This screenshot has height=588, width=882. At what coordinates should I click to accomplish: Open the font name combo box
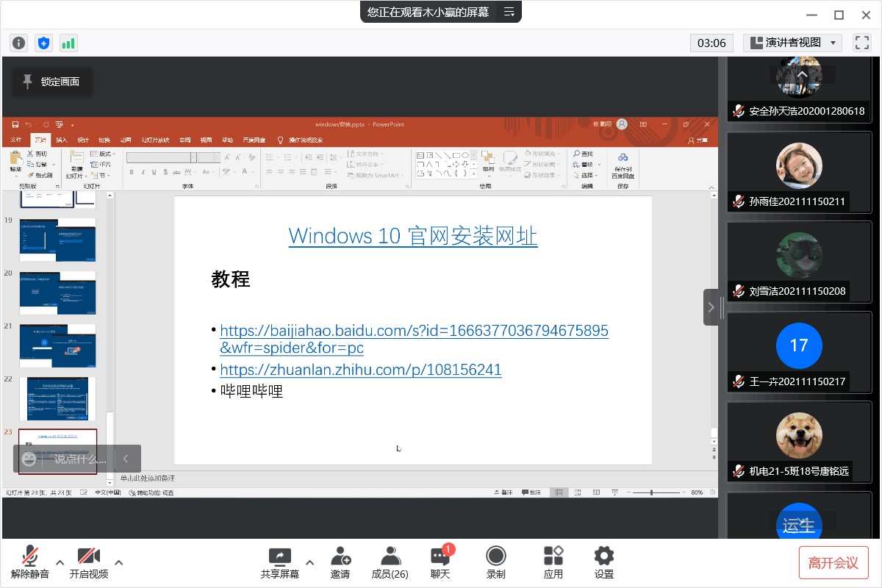click(x=162, y=157)
